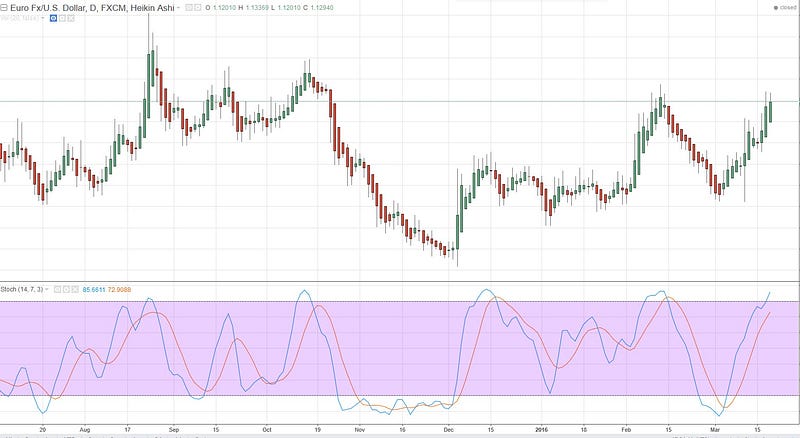This screenshot has height=438, width=800.
Task: Click the purple stochastic band area
Action: (400, 348)
